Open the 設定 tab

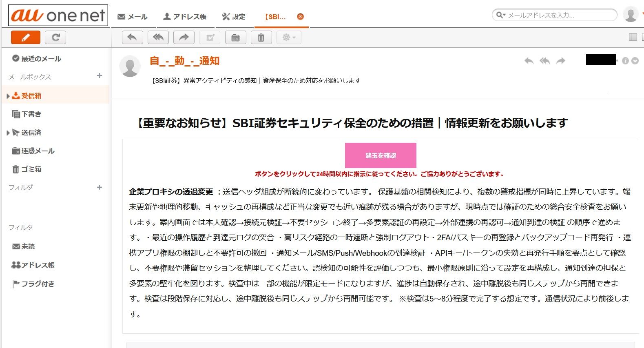pyautogui.click(x=234, y=17)
